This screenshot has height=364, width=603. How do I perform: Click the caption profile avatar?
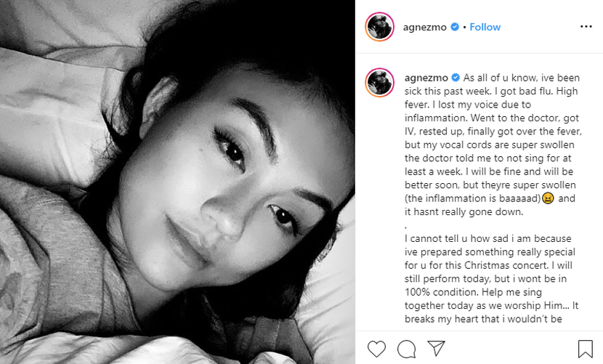point(379,83)
